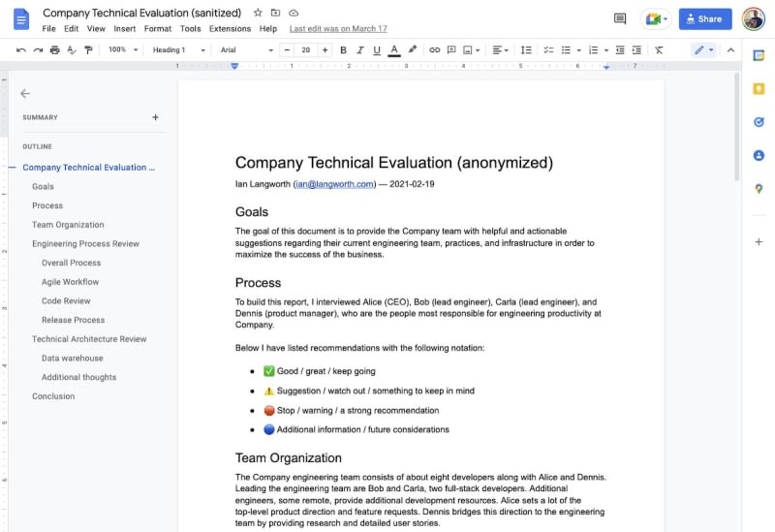Toggle underline formatting
The height and width of the screenshot is (532, 775).
[x=377, y=50]
